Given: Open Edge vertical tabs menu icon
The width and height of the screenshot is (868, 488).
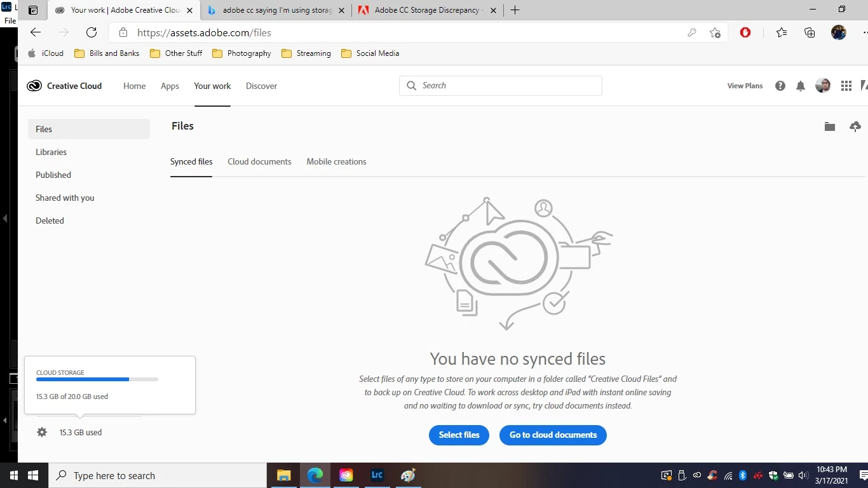Looking at the screenshot, I should coord(33,10).
